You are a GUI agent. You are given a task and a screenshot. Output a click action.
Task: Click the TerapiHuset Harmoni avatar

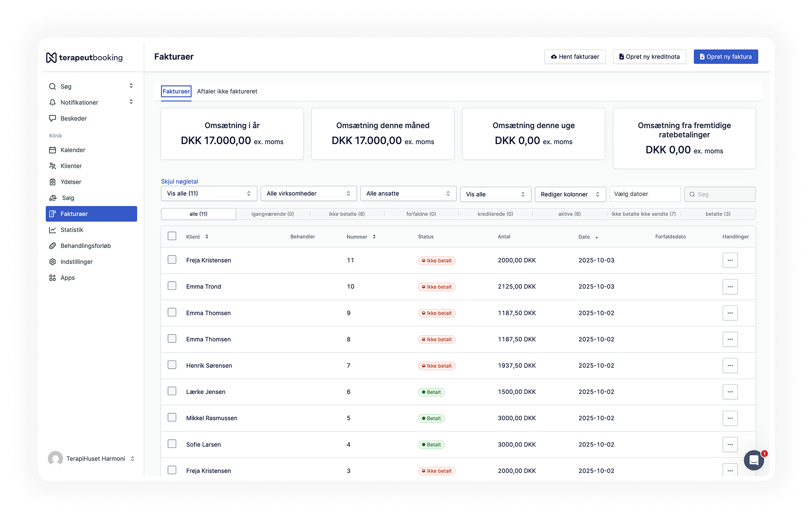[x=55, y=459]
